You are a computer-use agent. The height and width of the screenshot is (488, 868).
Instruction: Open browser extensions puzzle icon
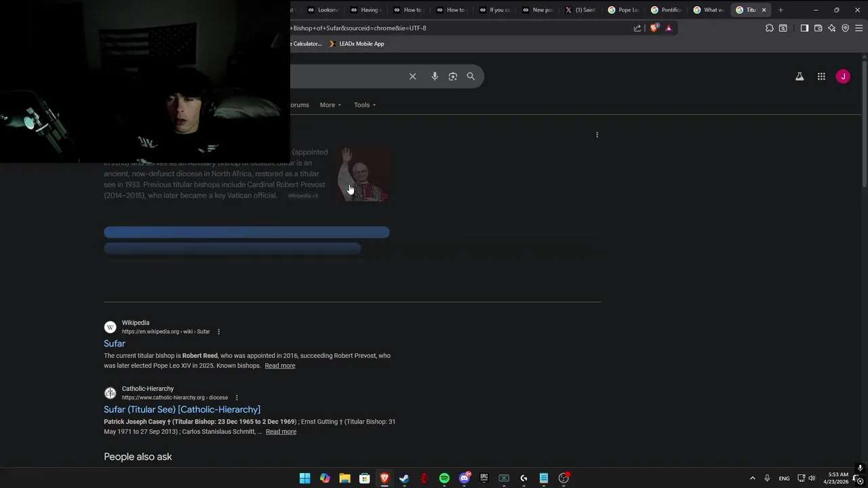point(769,28)
